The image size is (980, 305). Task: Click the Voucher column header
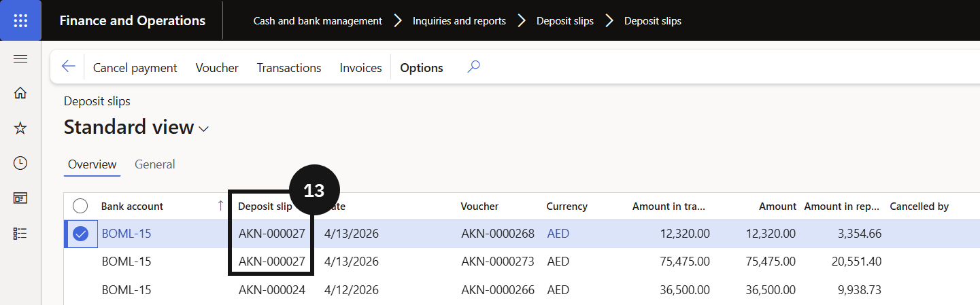click(x=479, y=206)
